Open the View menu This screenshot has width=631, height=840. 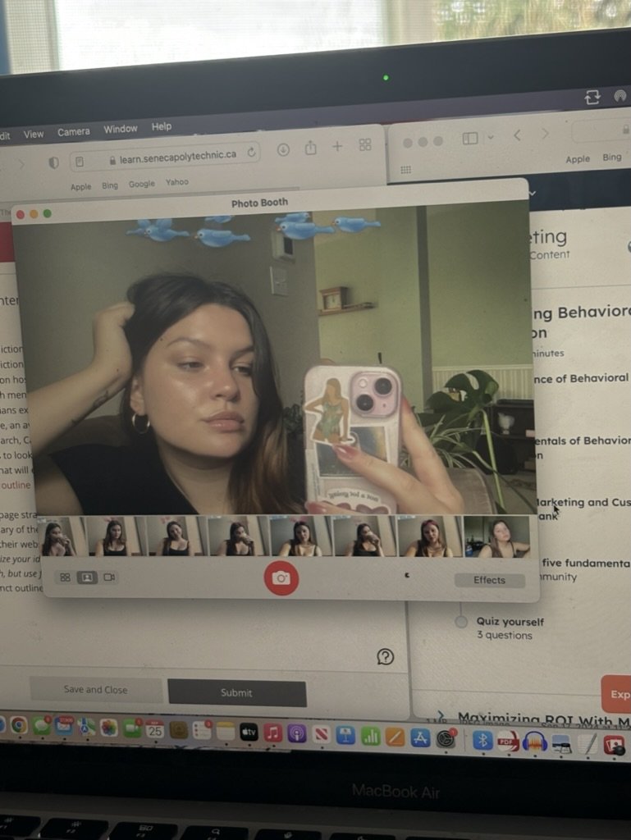point(33,134)
